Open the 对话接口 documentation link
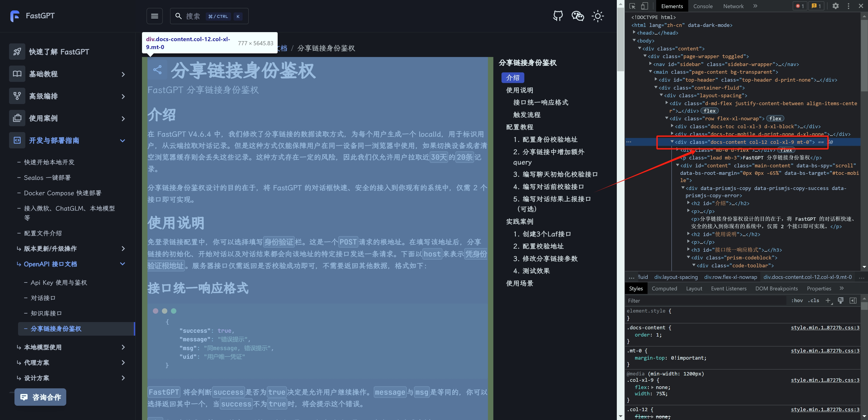Image resolution: width=868 pixels, height=420 pixels. pos(43,298)
